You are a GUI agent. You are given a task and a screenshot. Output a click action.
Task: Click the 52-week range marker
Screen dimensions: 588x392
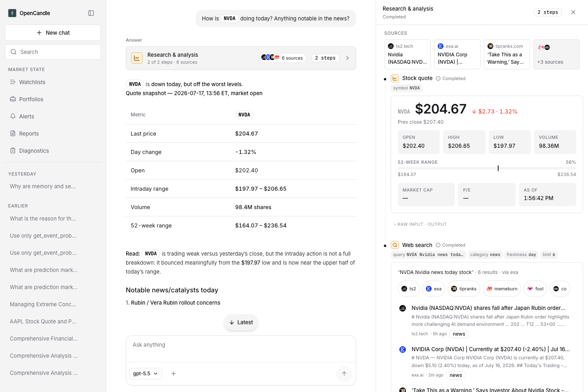pos(498,168)
